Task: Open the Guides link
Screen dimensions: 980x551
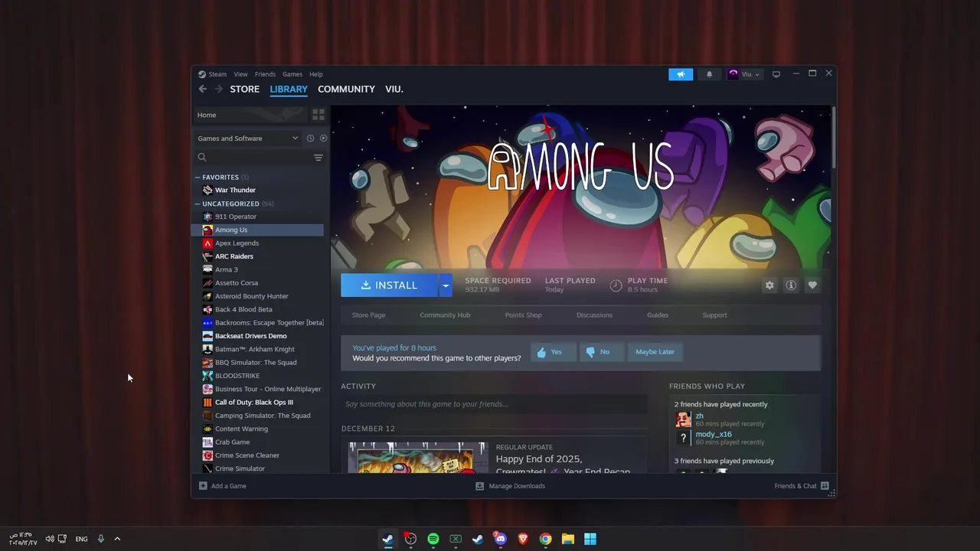Action: [658, 315]
